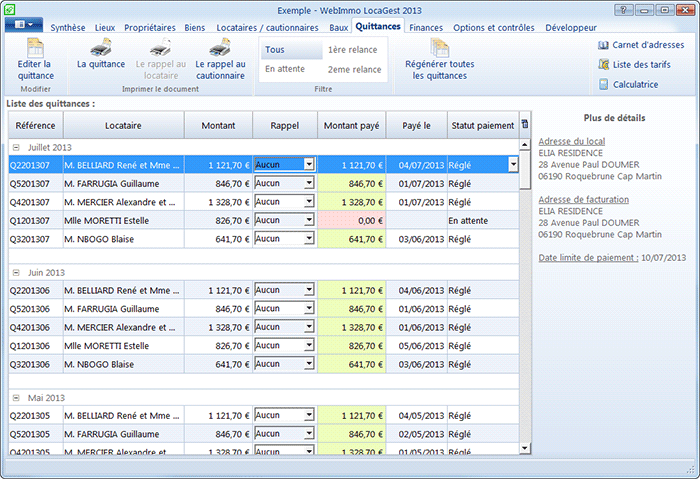Click the vertical scrollbar of the list
Viewport: 700px width, 479px height.
(x=525, y=300)
